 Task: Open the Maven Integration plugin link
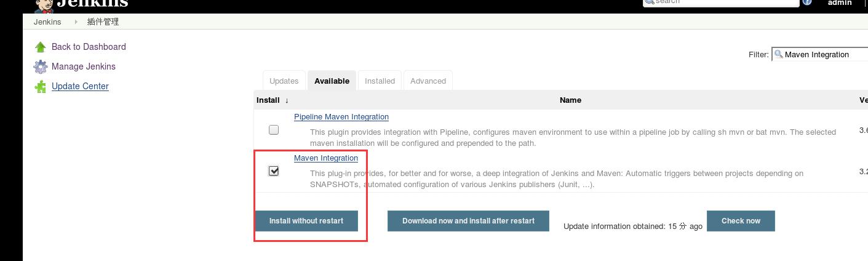(326, 158)
